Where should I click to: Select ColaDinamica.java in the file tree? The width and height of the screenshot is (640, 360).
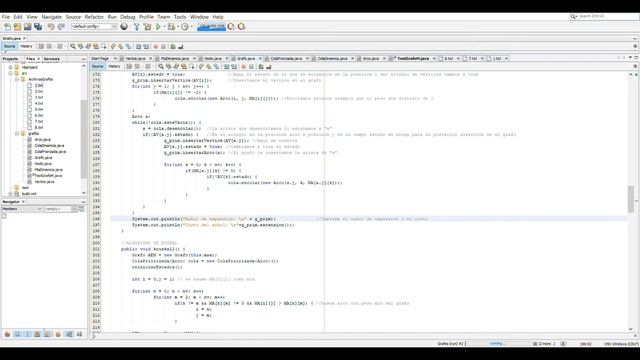click(49, 145)
